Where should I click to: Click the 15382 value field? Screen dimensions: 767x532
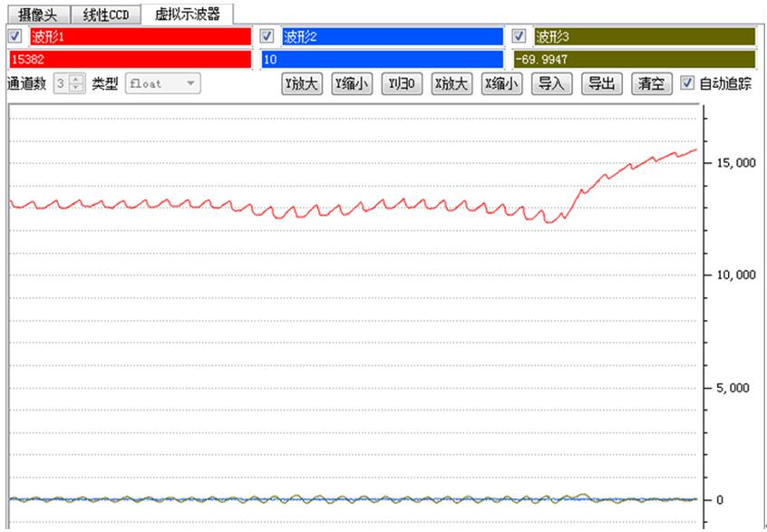[131, 60]
